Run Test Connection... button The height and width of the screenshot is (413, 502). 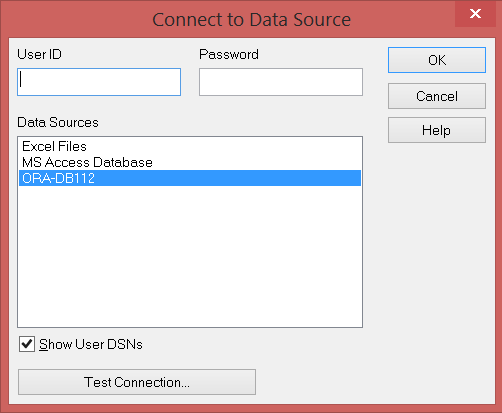tap(137, 382)
